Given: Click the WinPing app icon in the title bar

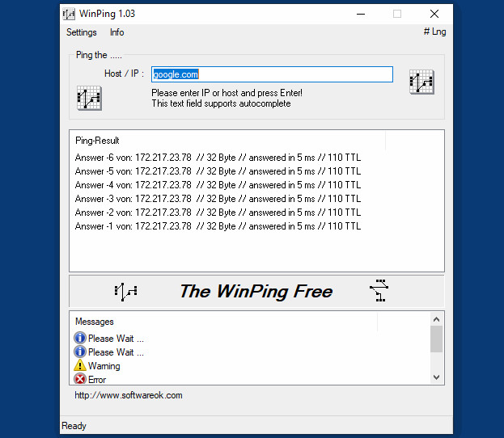Looking at the screenshot, I should tap(69, 14).
